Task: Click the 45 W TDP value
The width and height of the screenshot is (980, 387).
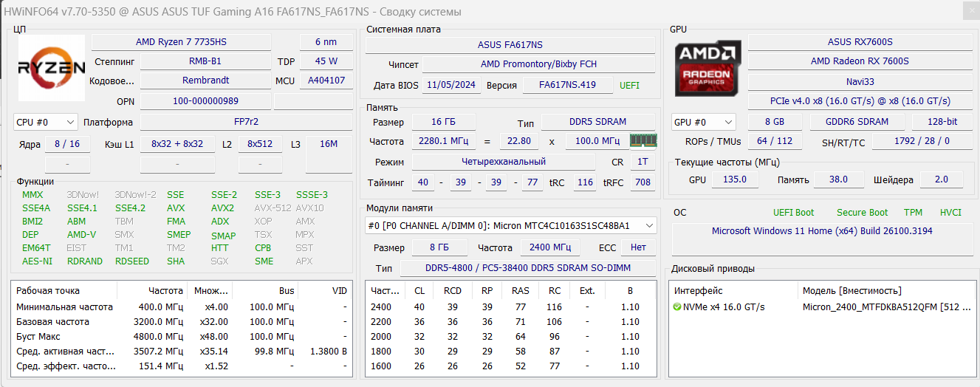Action: [326, 61]
